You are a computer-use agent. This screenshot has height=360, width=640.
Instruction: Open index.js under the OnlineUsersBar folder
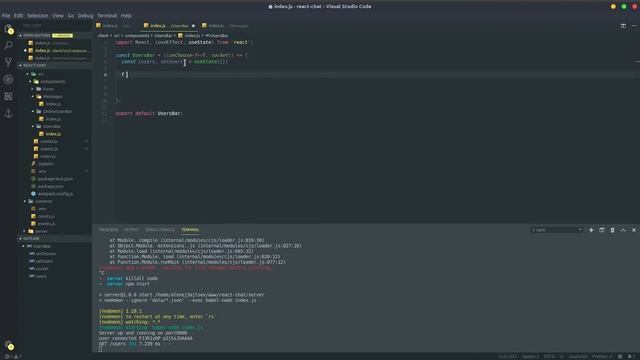(x=54, y=119)
